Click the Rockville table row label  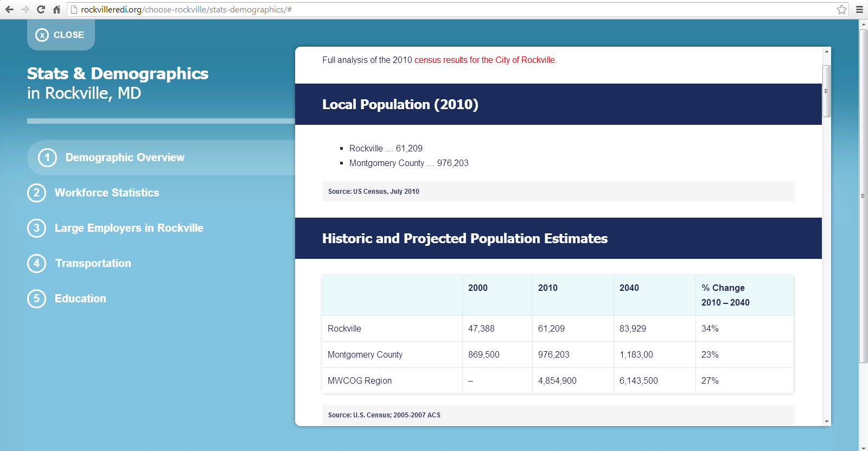pyautogui.click(x=344, y=328)
